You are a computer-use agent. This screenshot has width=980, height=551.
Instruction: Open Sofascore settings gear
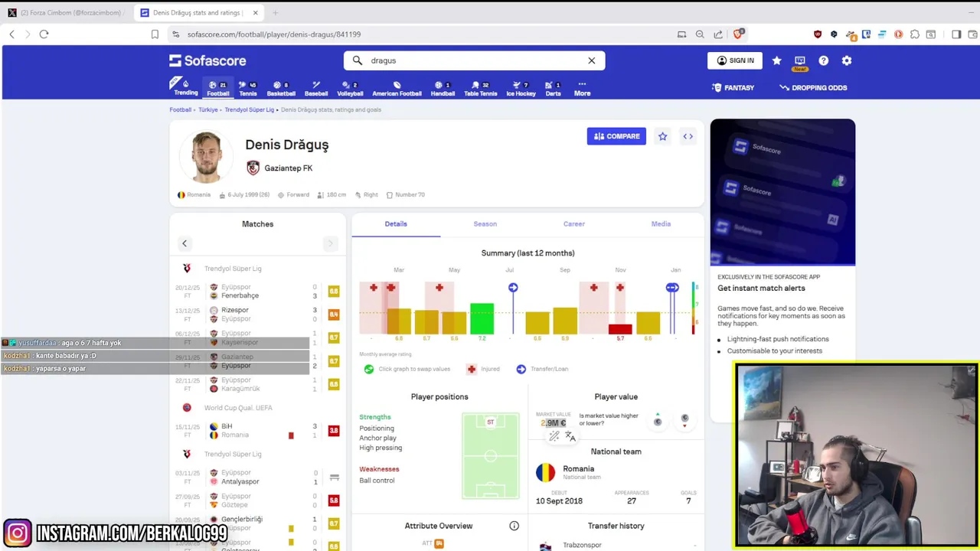point(846,60)
